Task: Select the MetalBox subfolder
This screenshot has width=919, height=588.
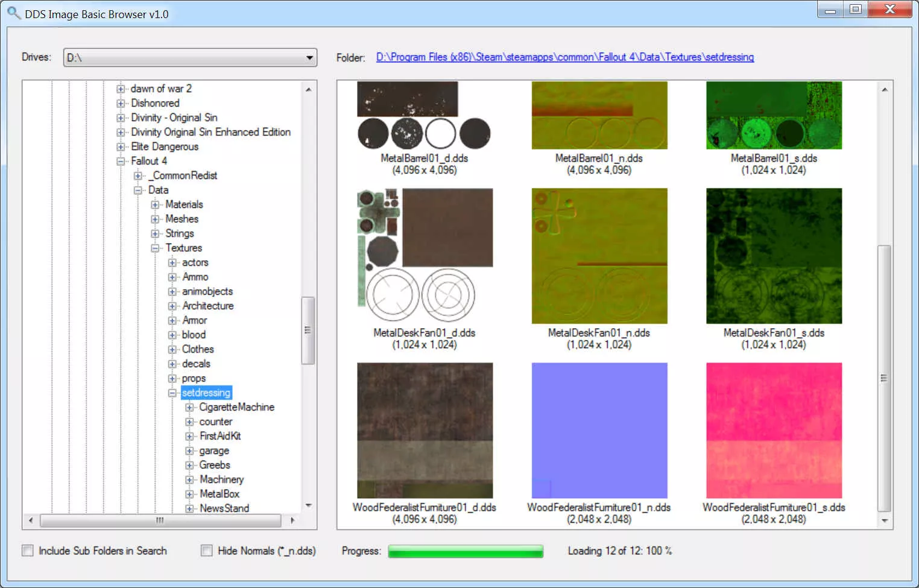Action: [x=219, y=494]
